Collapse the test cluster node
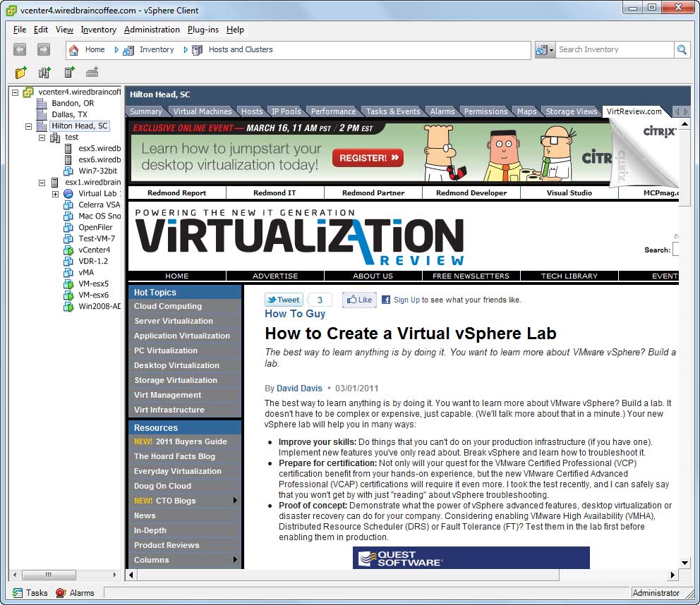700x605 pixels. coord(42,137)
